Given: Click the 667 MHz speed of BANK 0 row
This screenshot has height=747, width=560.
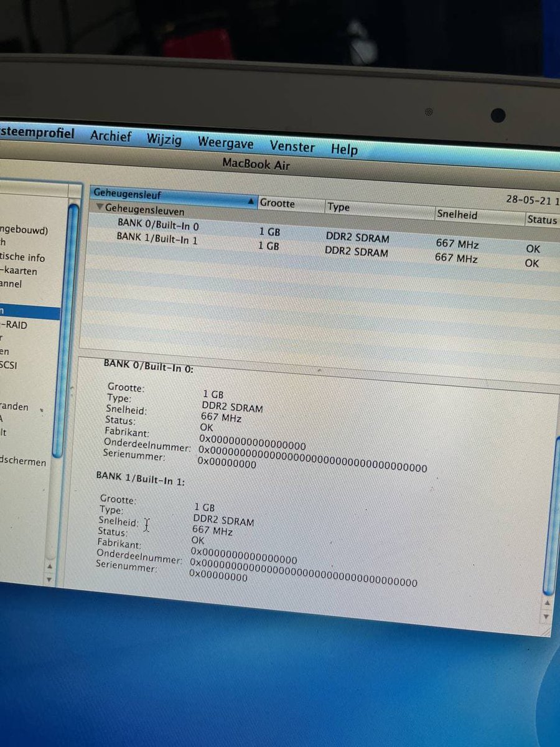Looking at the screenshot, I should [x=457, y=243].
